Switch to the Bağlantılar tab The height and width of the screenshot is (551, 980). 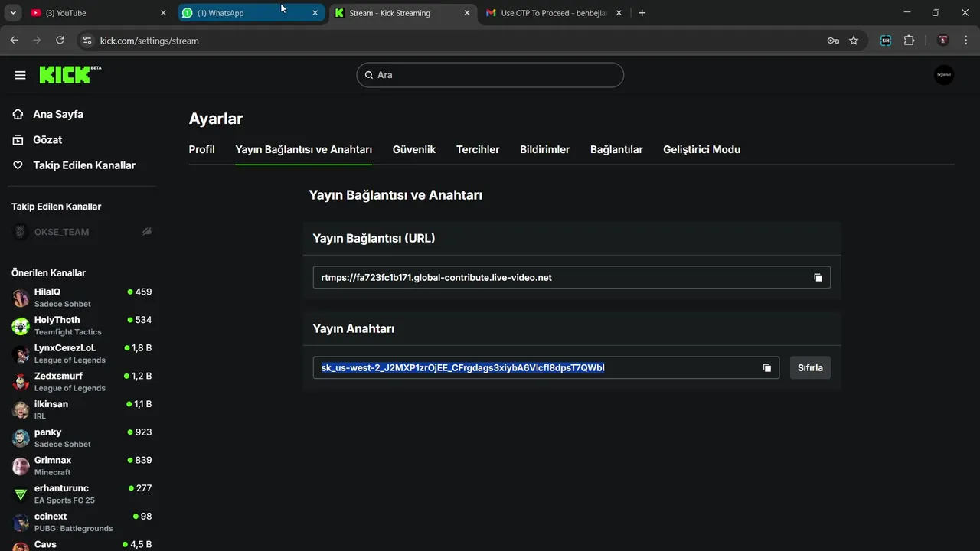pos(616,149)
